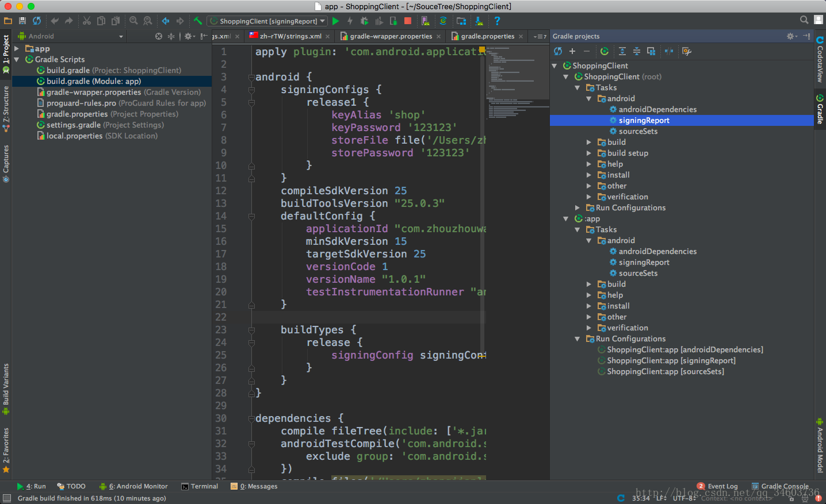Open Gradle panel gear options

coord(792,36)
